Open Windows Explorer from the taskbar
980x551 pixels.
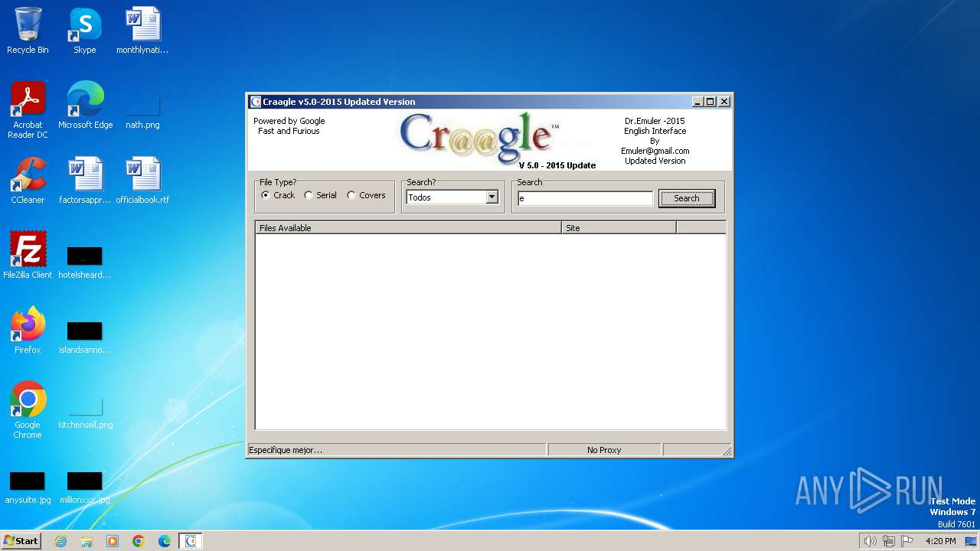tap(87, 541)
